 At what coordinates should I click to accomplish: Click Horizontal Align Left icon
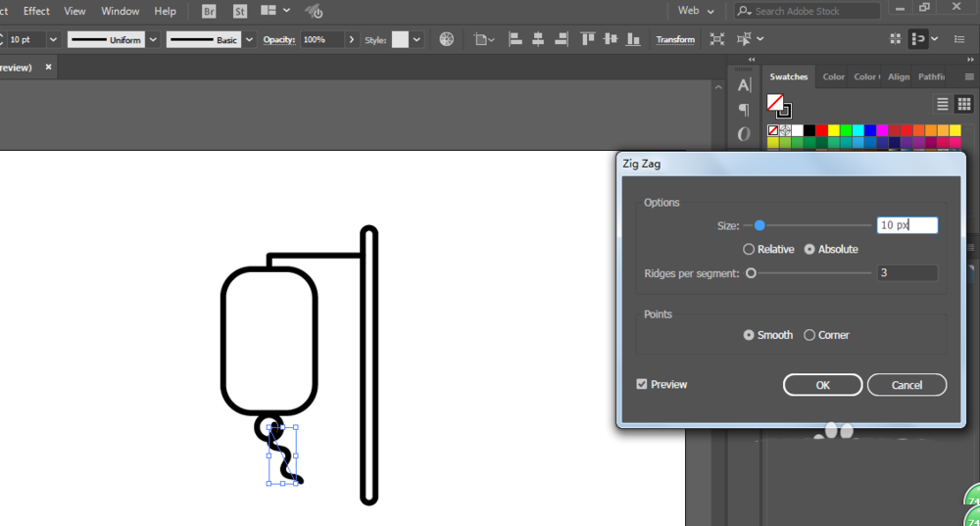tap(515, 39)
